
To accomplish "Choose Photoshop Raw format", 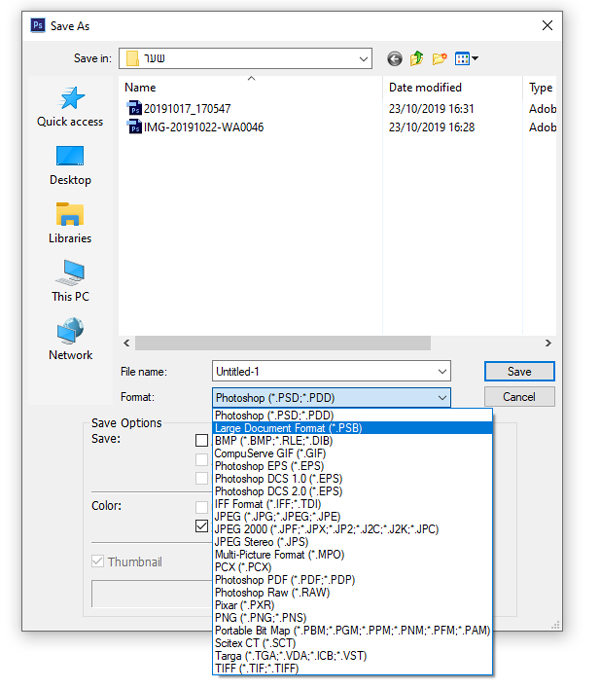I will [x=352, y=592].
